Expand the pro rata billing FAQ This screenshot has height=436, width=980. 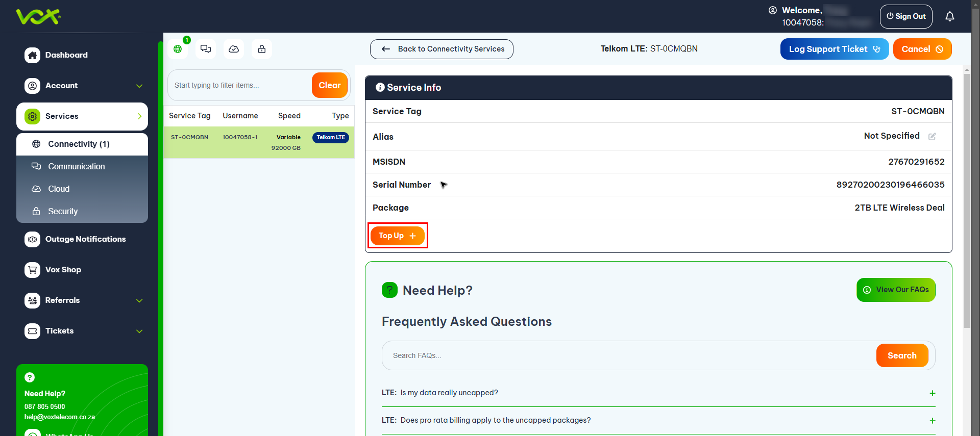pos(932,421)
